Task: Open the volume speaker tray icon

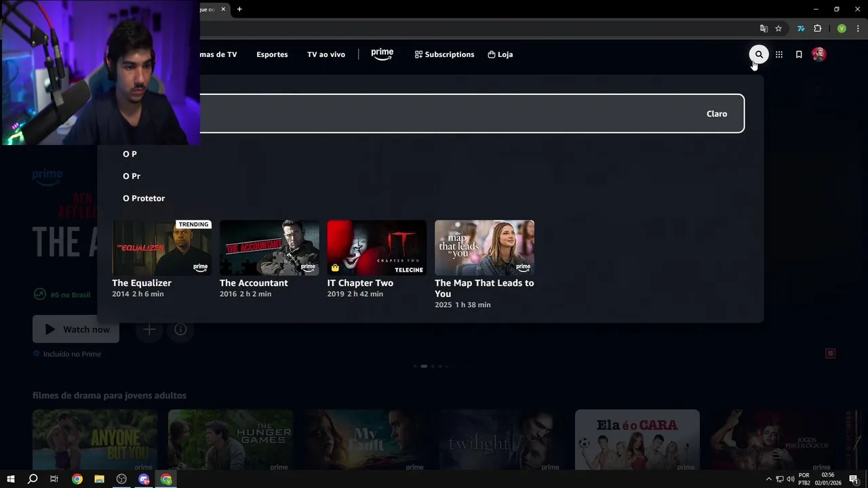Action: pyautogui.click(x=791, y=479)
